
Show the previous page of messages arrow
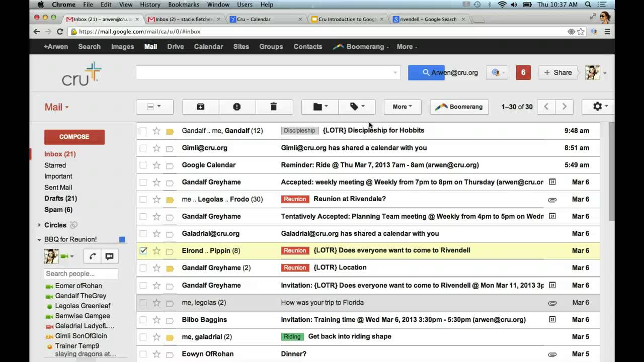(x=546, y=107)
